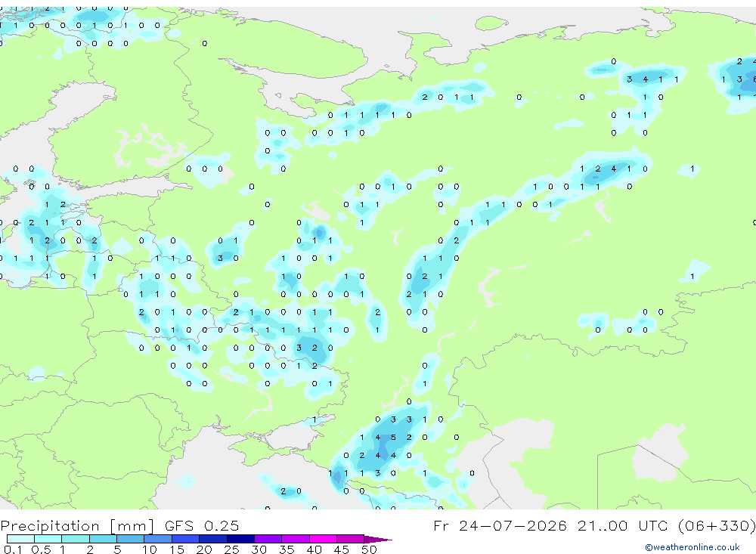Click the 15–20 mm royal blue legend swatch
This screenshot has width=756, height=554.
click(186, 539)
